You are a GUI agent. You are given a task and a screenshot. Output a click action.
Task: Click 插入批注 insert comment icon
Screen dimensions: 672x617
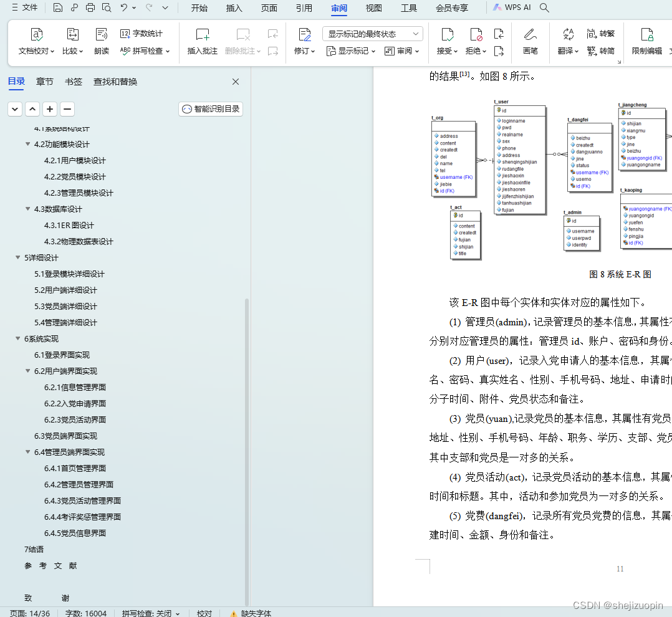click(202, 34)
